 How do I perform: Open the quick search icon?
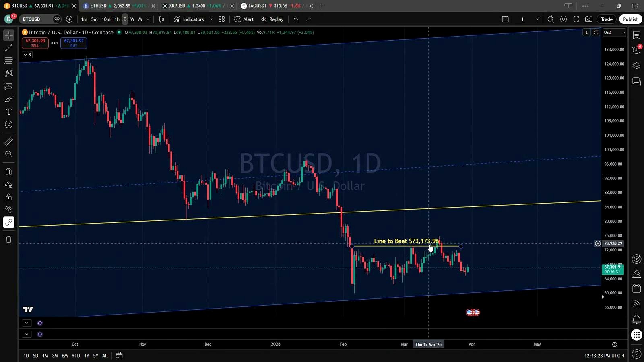click(x=551, y=19)
